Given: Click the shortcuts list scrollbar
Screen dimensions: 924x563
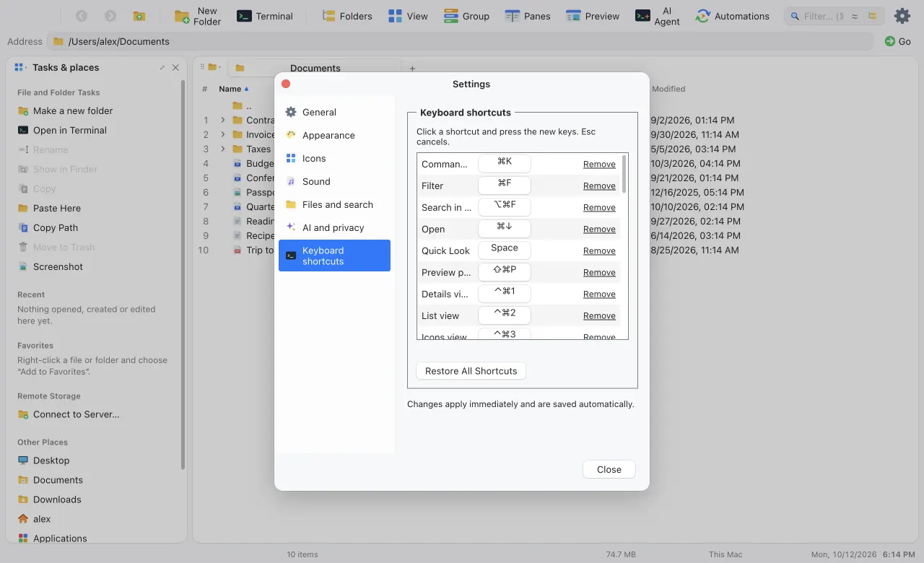Looking at the screenshot, I should (x=624, y=174).
